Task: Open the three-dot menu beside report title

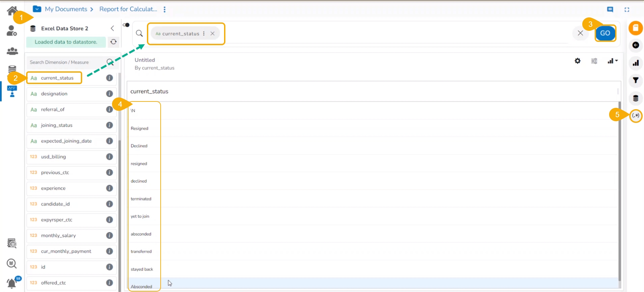Action: 165,9
